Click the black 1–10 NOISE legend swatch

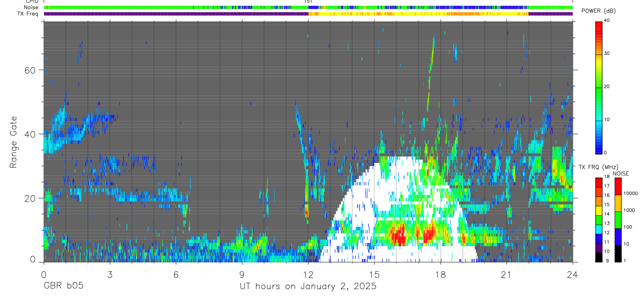617,254
